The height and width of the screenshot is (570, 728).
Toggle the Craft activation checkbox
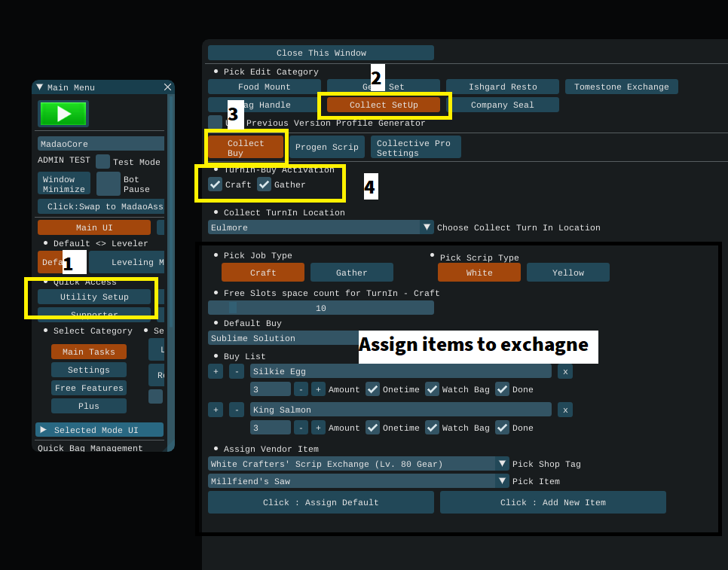coord(216,184)
